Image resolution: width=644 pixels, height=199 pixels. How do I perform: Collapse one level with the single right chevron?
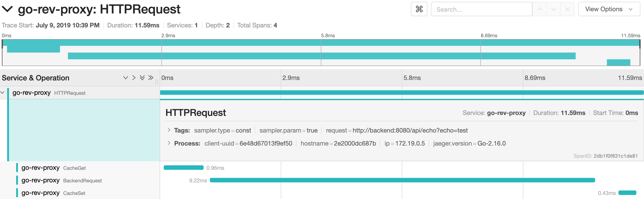click(134, 78)
